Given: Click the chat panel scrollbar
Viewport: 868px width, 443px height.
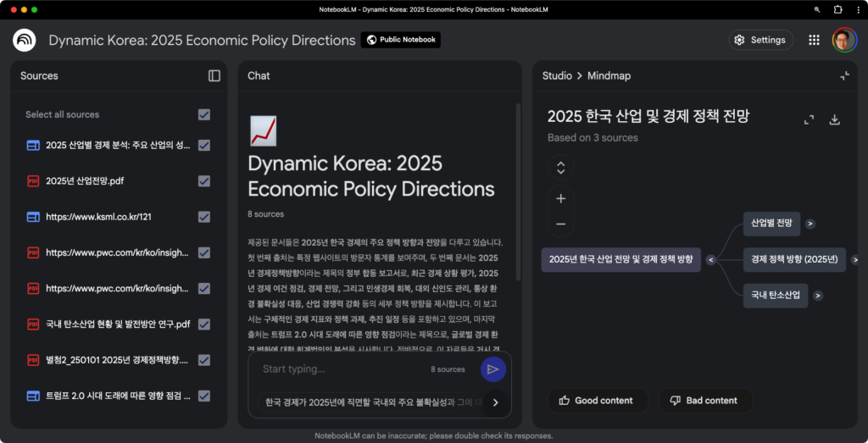Looking at the screenshot, I should (518, 191).
